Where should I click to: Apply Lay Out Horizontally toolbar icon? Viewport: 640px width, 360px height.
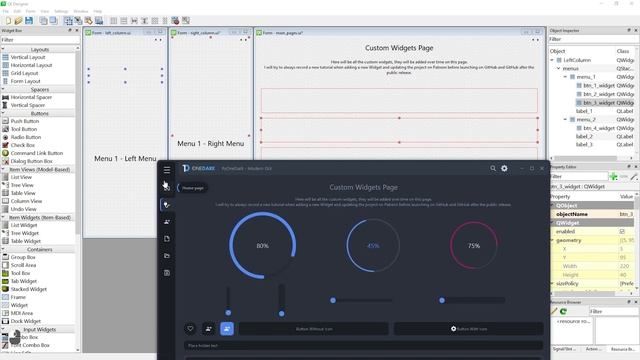click(114, 20)
